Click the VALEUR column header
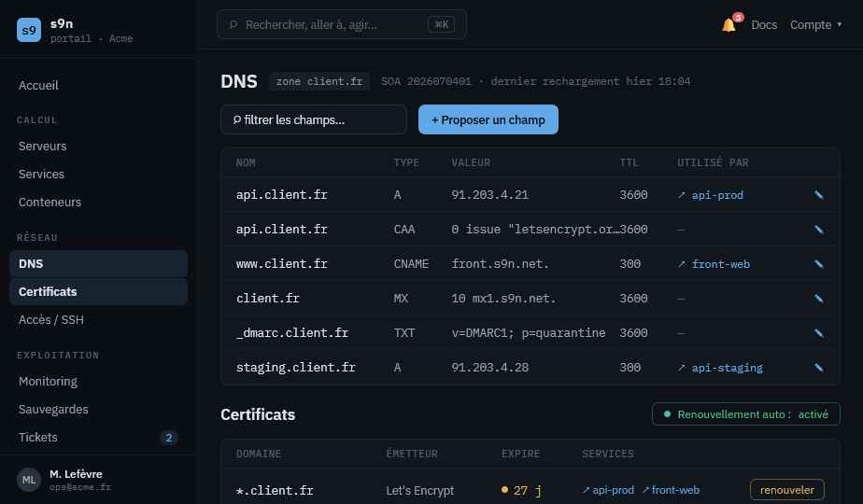 pos(471,162)
